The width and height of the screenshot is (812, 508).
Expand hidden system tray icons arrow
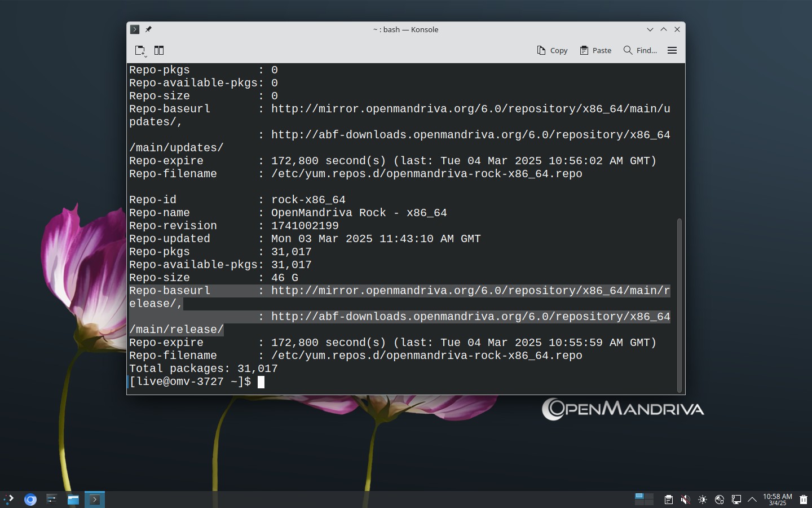(x=752, y=500)
